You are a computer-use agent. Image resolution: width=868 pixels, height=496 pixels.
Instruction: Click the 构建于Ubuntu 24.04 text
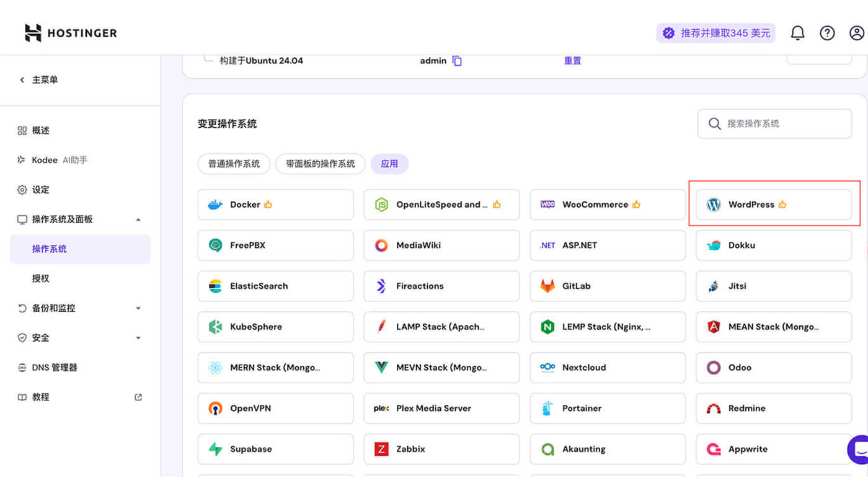coord(262,61)
